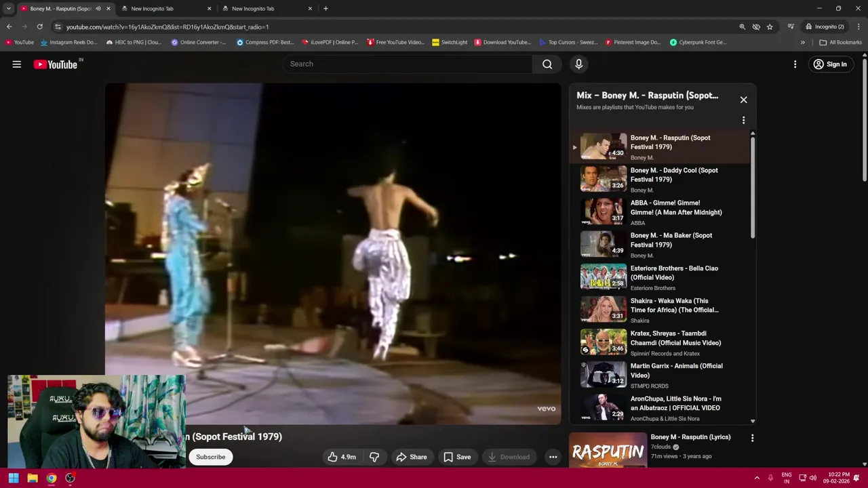Open HEIC to PNG bookmark
The height and width of the screenshot is (488, 868).
click(134, 42)
